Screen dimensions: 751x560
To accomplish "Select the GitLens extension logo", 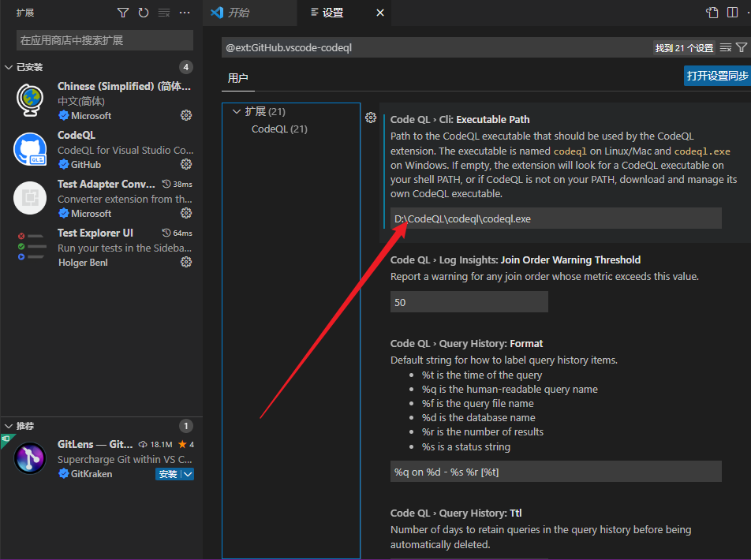I will tap(30, 458).
